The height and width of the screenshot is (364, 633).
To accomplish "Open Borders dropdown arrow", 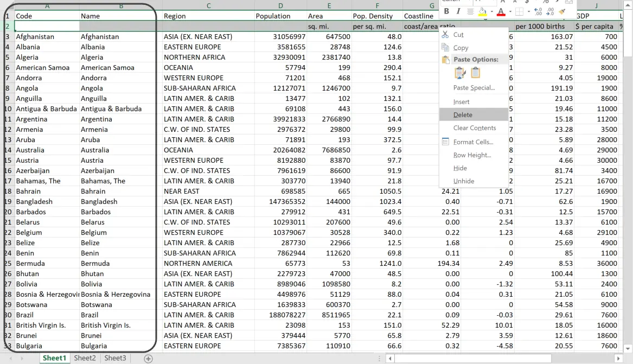I will pyautogui.click(x=528, y=12).
